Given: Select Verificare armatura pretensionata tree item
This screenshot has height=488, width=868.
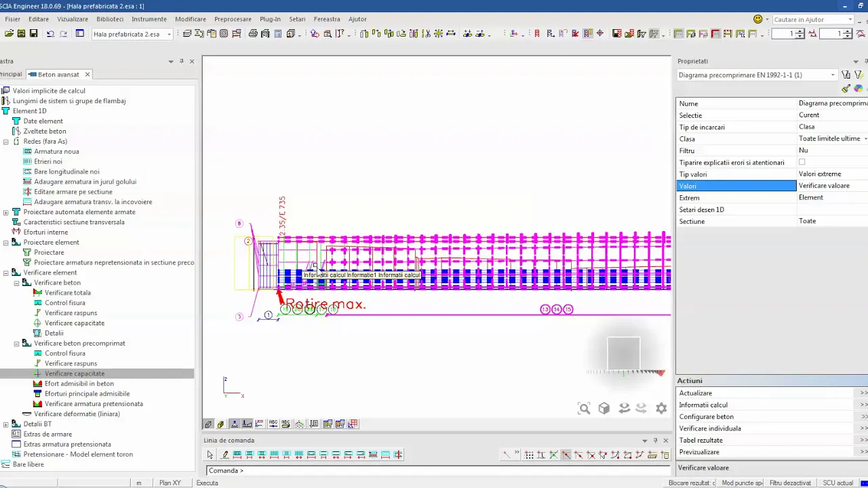Looking at the screenshot, I should [94, 404].
